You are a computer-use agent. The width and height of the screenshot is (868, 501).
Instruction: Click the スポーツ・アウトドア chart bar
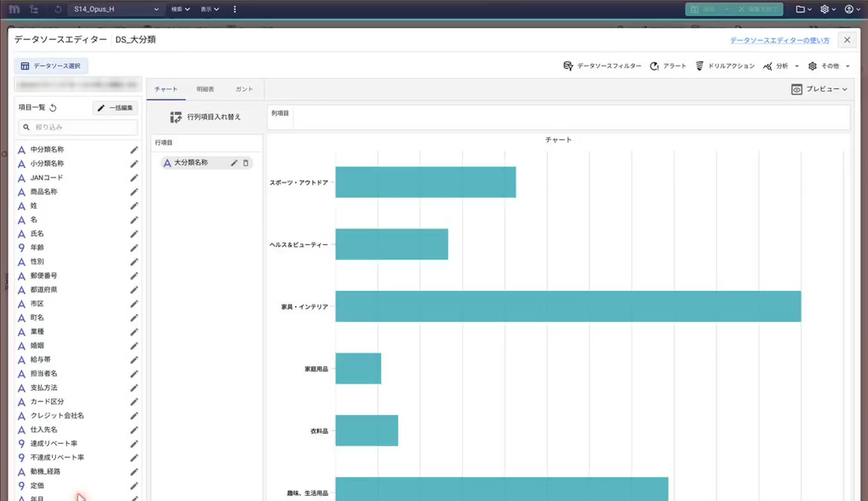click(426, 182)
